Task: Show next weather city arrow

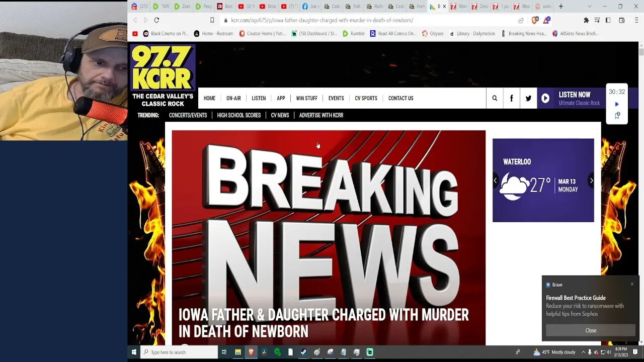Action: point(591,180)
